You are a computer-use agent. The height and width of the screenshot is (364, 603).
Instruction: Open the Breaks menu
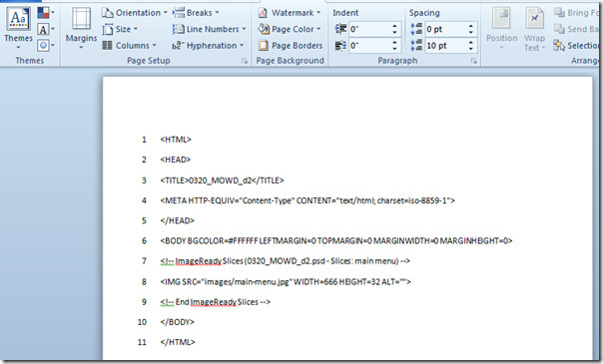coord(196,13)
